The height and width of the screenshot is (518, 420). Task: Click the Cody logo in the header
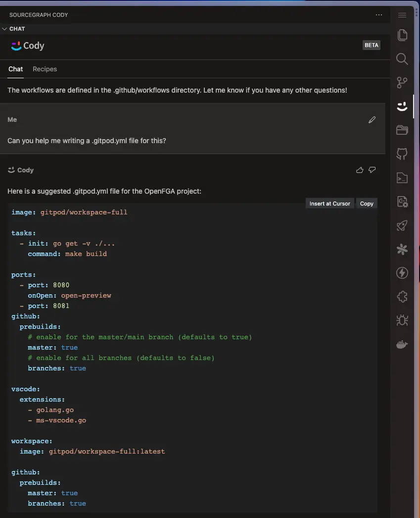click(28, 46)
